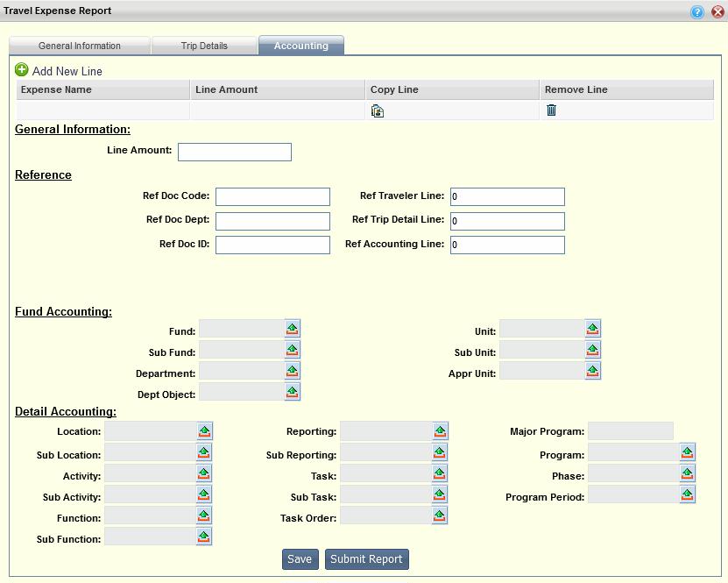
Task: Click the Task Order text field
Action: [x=386, y=515]
